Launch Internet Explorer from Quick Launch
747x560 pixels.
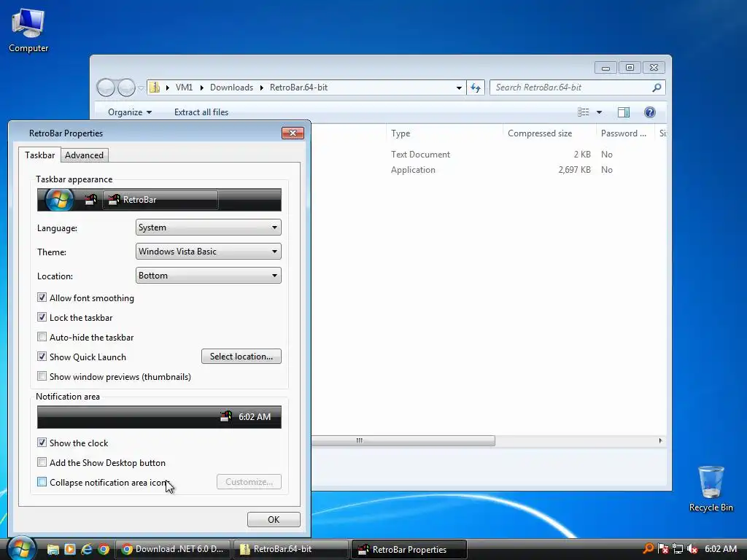click(x=86, y=549)
